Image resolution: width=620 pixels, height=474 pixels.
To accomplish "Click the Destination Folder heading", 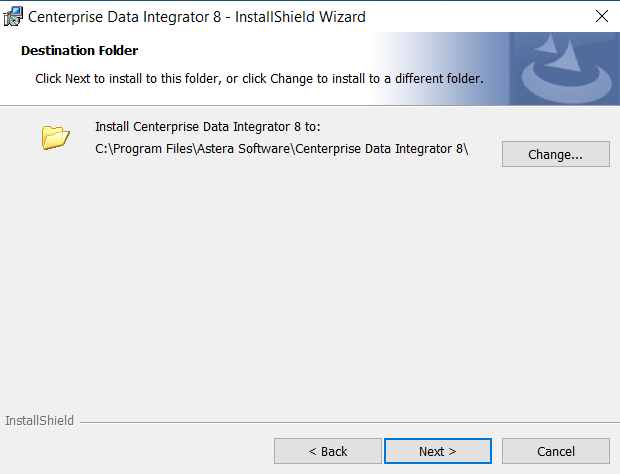I will pos(79,50).
